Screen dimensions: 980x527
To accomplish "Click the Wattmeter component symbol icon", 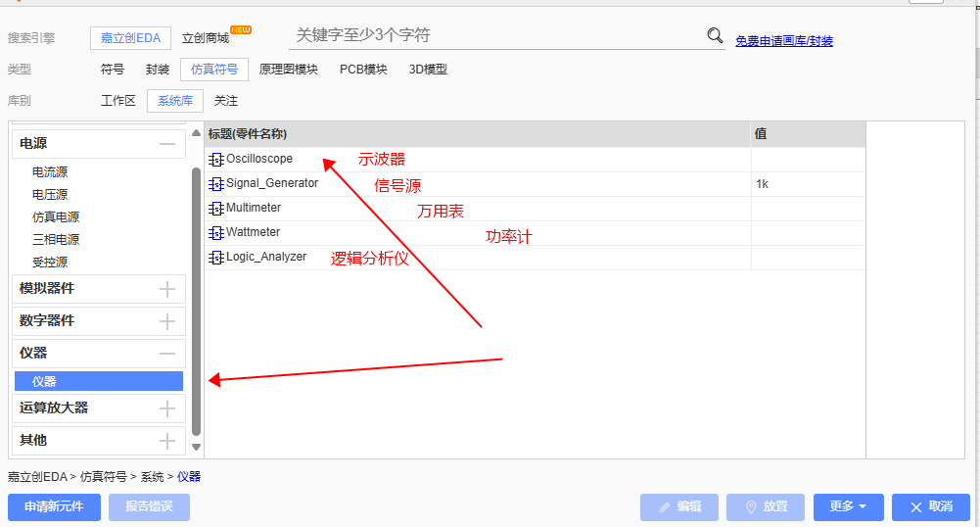I will [x=215, y=233].
